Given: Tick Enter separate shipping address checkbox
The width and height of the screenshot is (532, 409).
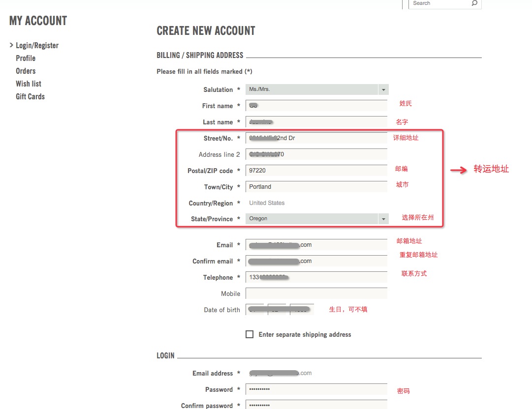Looking at the screenshot, I should coord(250,334).
